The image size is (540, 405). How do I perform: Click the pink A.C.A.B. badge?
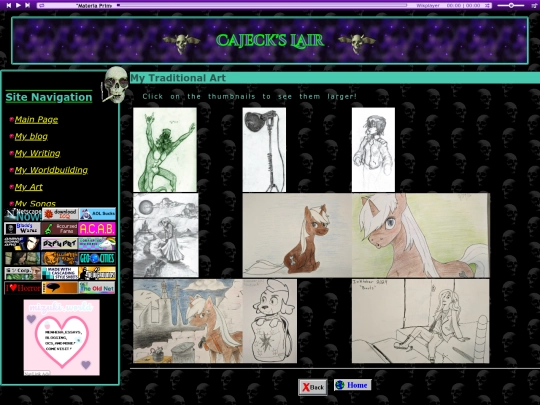[x=97, y=229]
